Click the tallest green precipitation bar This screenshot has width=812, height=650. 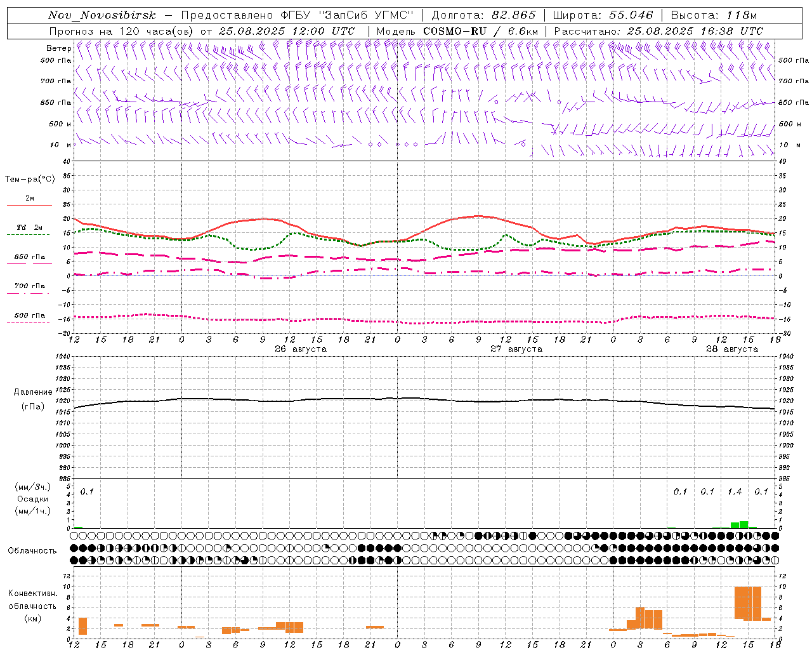pos(743,524)
